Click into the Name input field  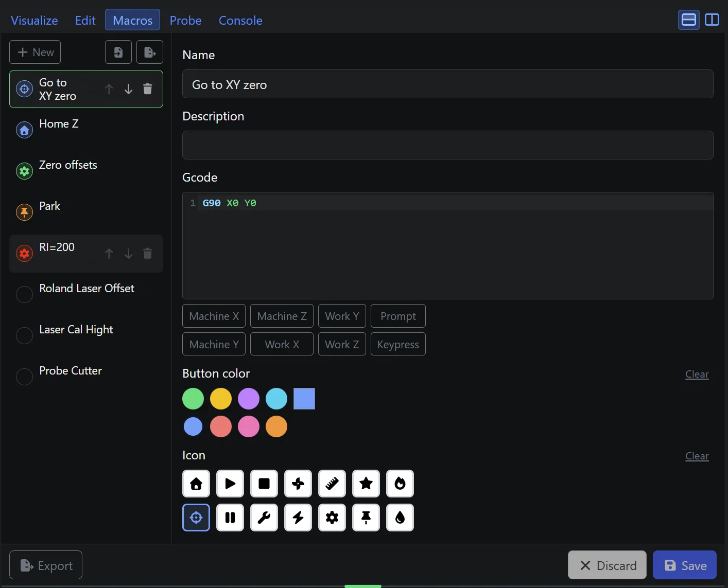tap(448, 84)
